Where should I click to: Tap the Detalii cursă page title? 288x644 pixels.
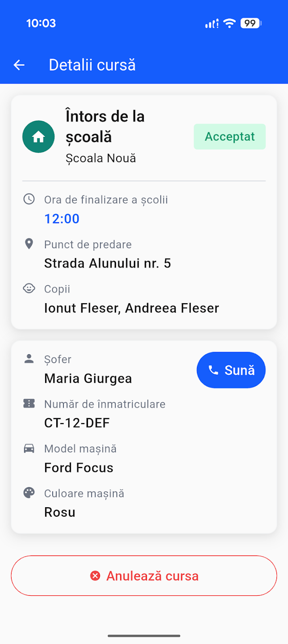pyautogui.click(x=92, y=65)
